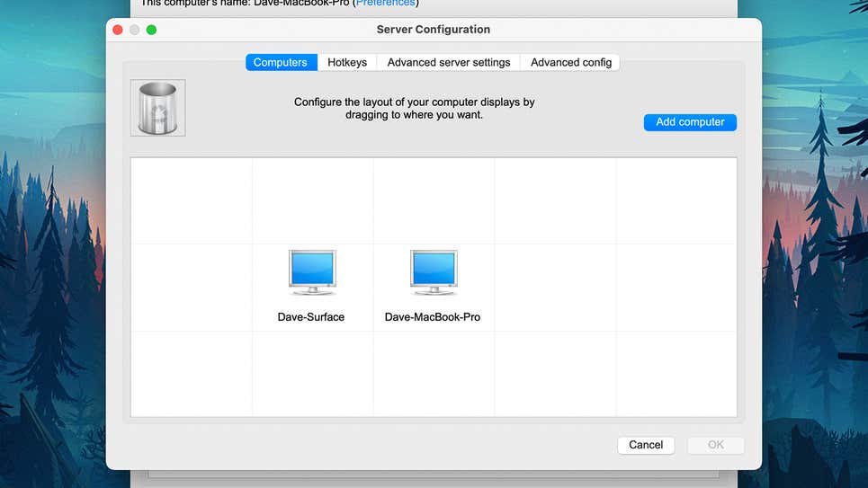This screenshot has height=488, width=868.
Task: Click the Dave-Surface name label
Action: click(x=310, y=317)
